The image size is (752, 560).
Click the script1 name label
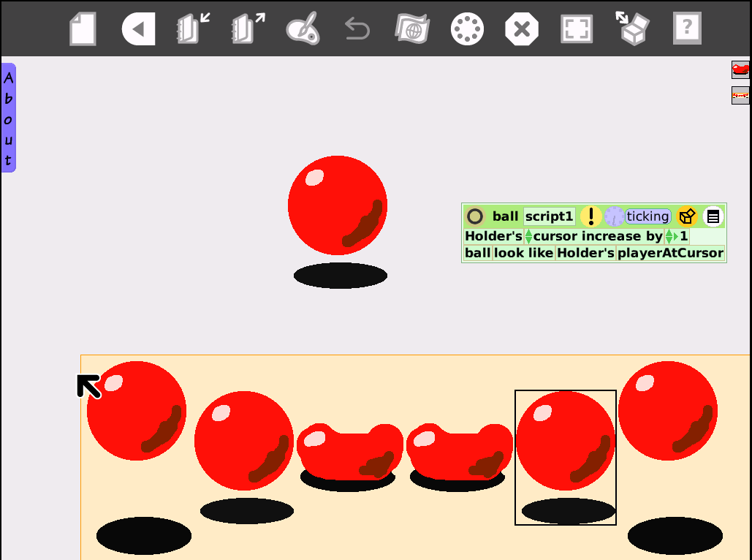(x=550, y=216)
